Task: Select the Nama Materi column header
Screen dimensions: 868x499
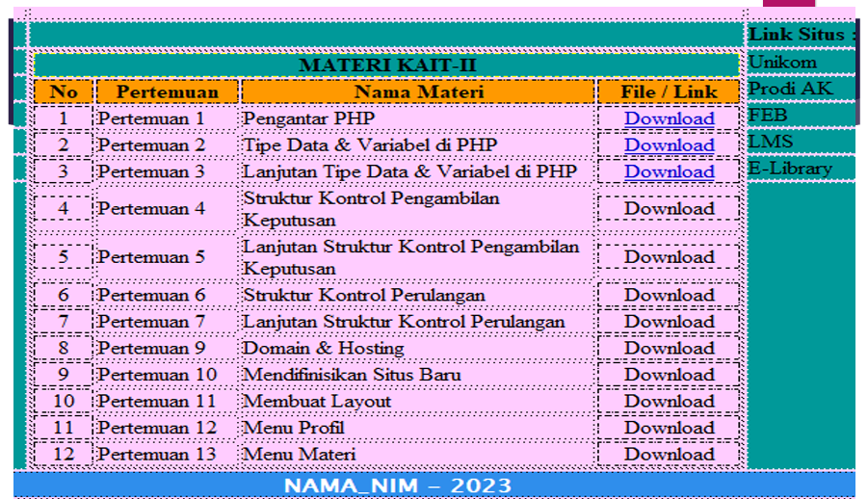Action: (x=418, y=92)
